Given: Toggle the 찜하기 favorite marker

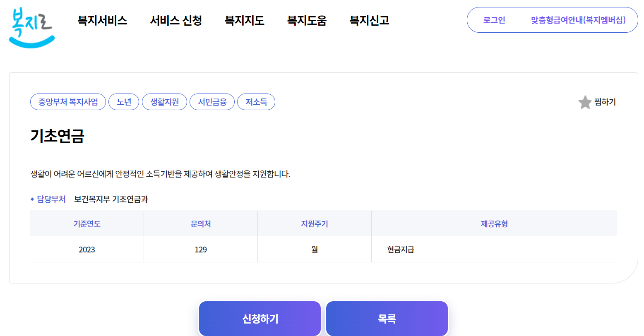Looking at the screenshot, I should [607, 103].
